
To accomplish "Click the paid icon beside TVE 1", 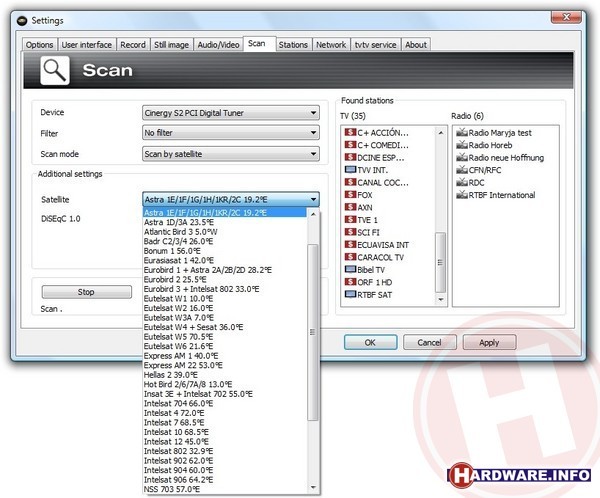I will click(350, 220).
